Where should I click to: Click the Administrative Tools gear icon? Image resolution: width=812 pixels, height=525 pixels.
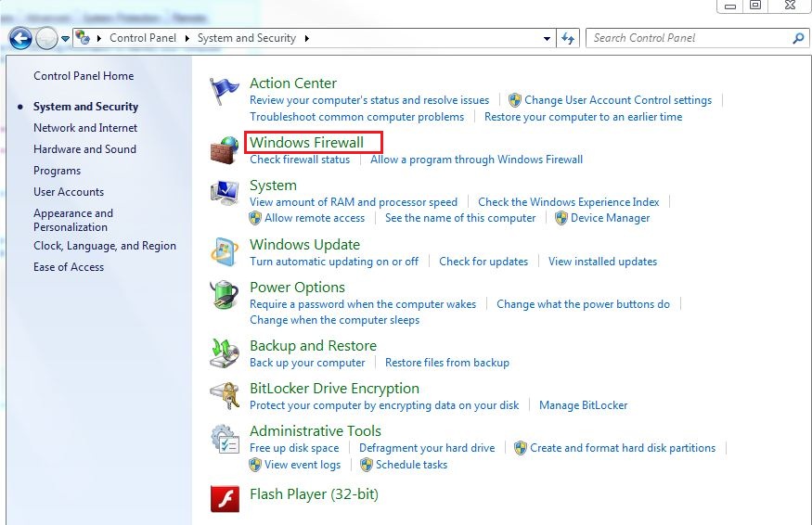click(x=225, y=439)
